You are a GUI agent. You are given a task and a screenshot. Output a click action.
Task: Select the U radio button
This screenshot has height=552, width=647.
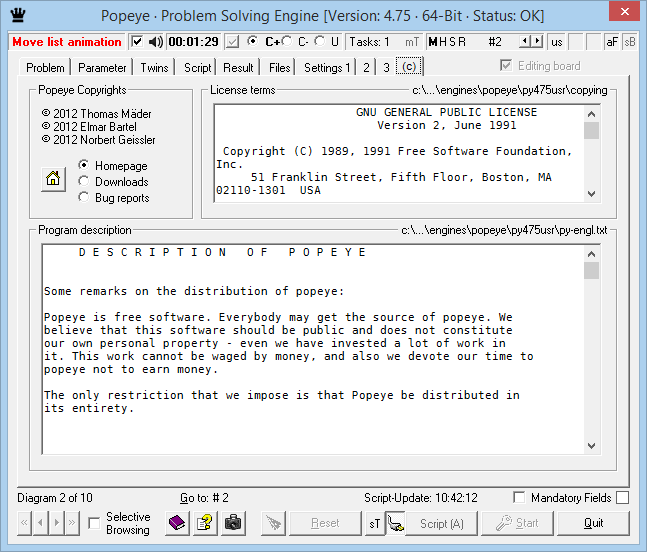click(319, 41)
